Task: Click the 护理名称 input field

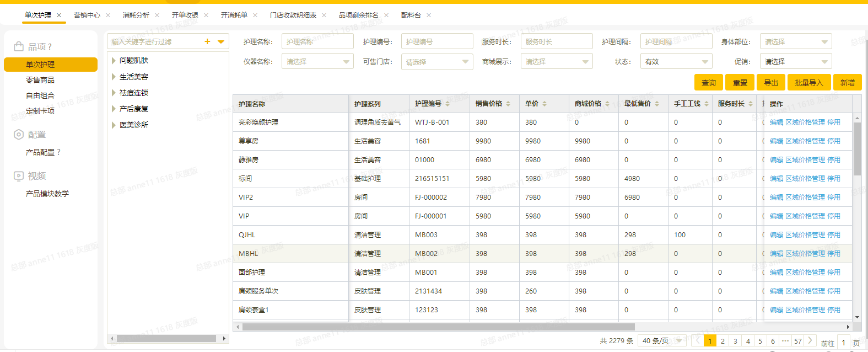Action: pos(317,41)
